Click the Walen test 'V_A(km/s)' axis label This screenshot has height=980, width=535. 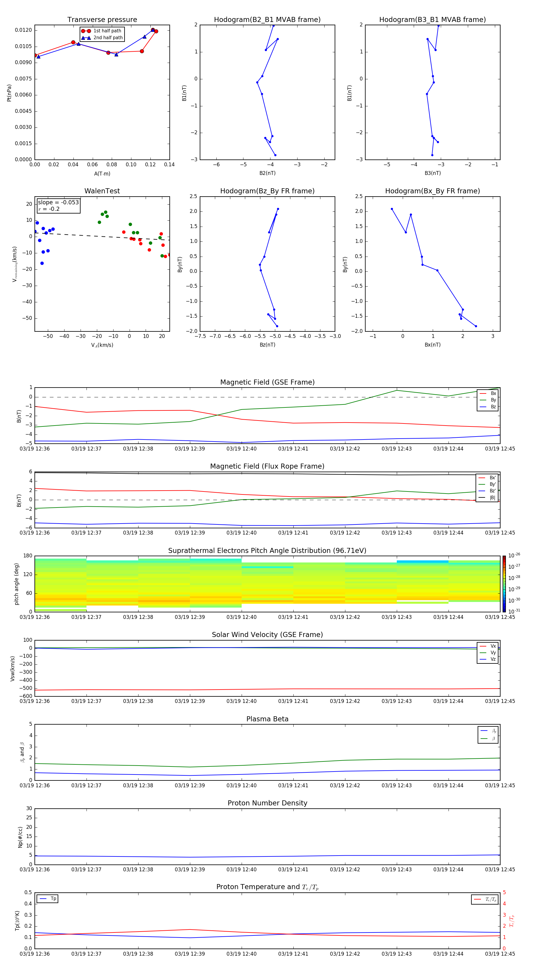102,345
